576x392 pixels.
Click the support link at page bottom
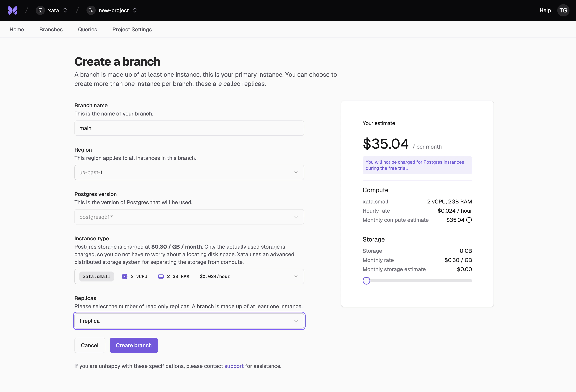coord(234,366)
